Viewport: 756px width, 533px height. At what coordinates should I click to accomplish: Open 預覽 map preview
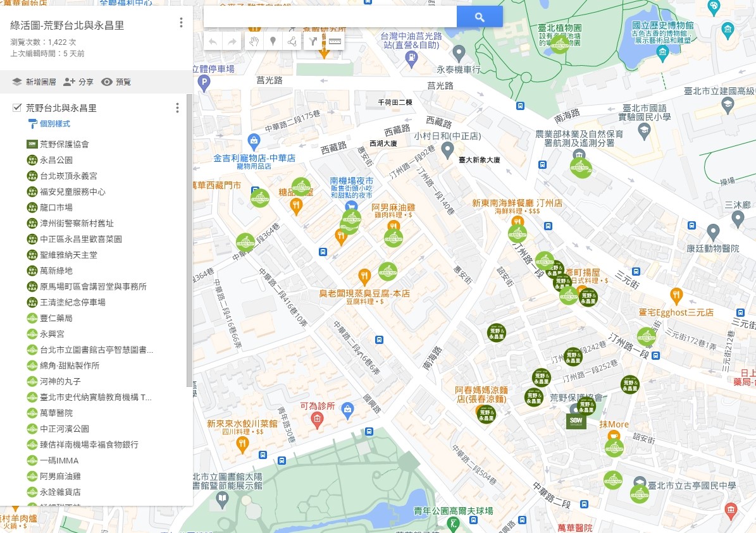(x=116, y=82)
